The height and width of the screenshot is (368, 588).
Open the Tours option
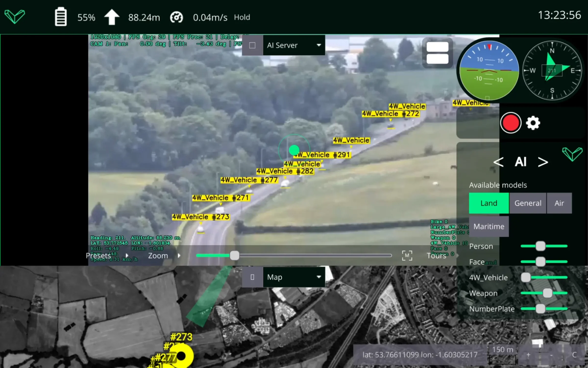436,256
